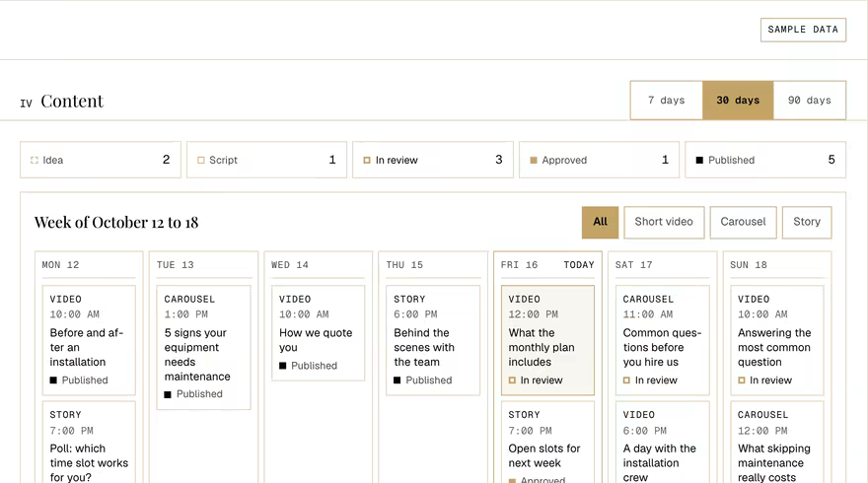Open 'A day with the installation crew' video
868x483 pixels.
pos(662,443)
